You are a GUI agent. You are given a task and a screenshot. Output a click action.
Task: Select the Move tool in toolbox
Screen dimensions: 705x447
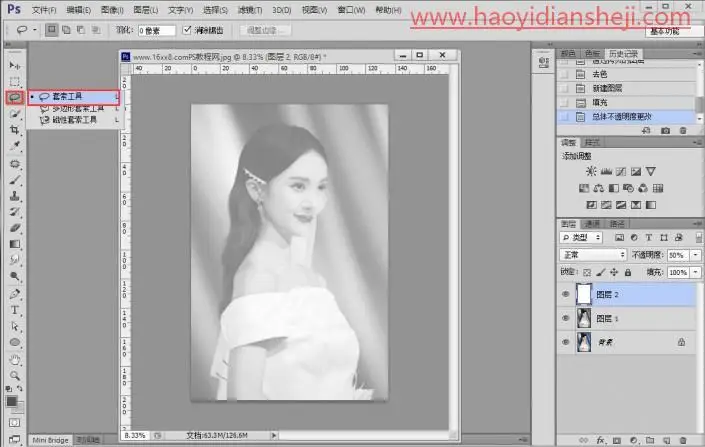[14, 66]
